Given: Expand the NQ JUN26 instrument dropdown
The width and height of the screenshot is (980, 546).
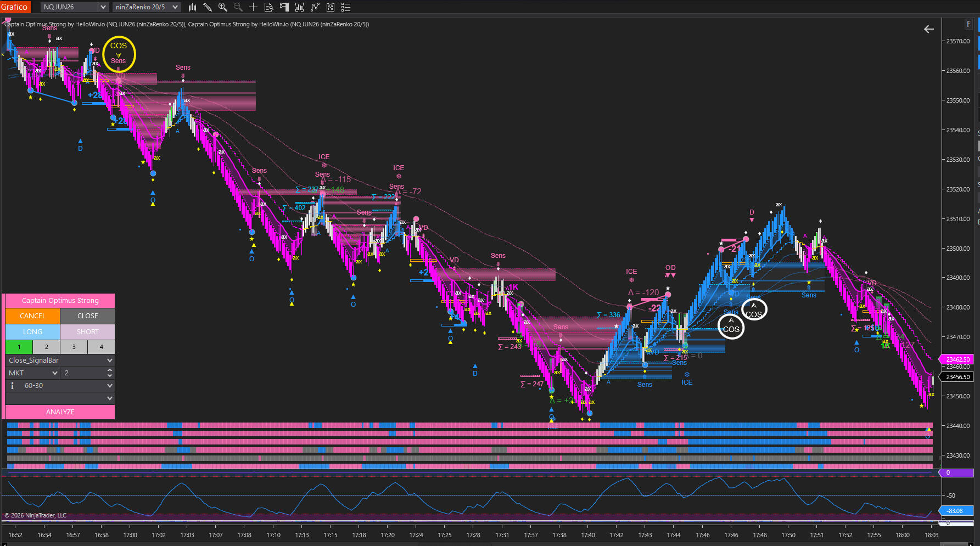Looking at the screenshot, I should tap(103, 7).
